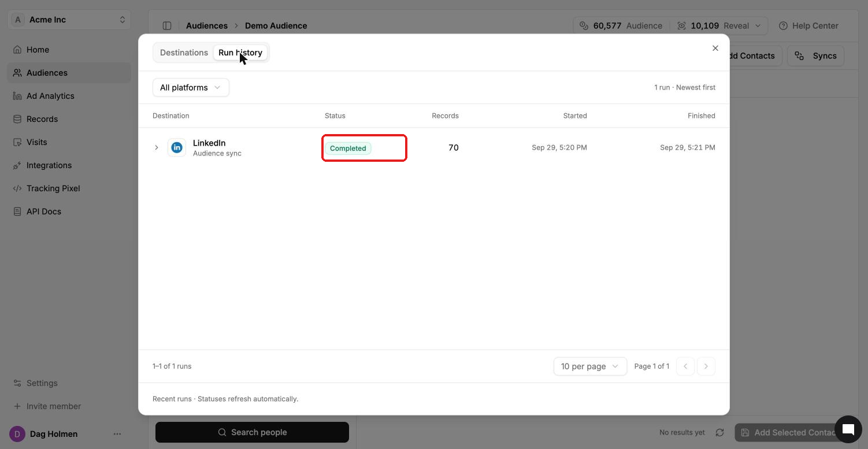
Task: Open Records section
Action: (69, 119)
